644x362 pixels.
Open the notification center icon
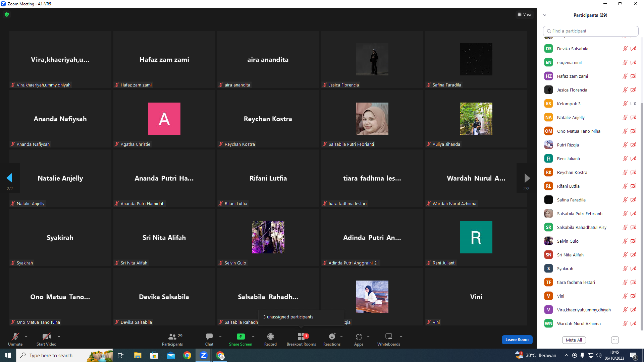634,355
